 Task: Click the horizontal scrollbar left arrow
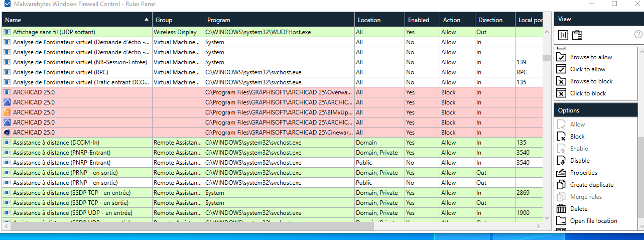(6, 226)
